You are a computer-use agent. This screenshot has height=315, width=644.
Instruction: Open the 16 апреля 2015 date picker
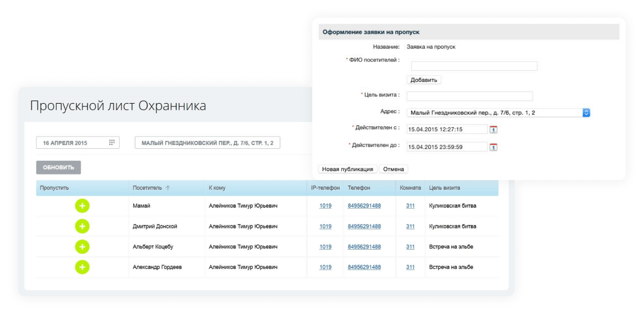click(x=73, y=143)
